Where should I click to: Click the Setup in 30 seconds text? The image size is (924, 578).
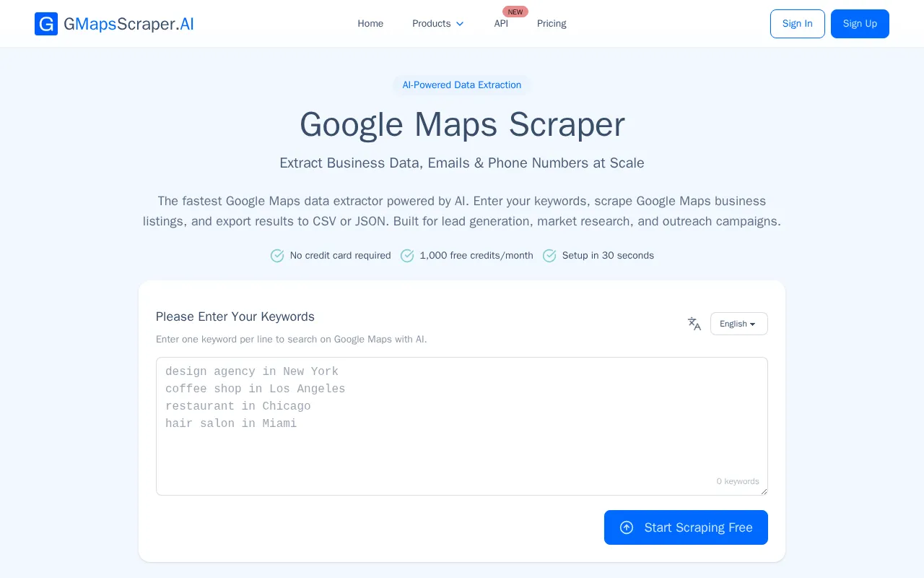tap(608, 256)
